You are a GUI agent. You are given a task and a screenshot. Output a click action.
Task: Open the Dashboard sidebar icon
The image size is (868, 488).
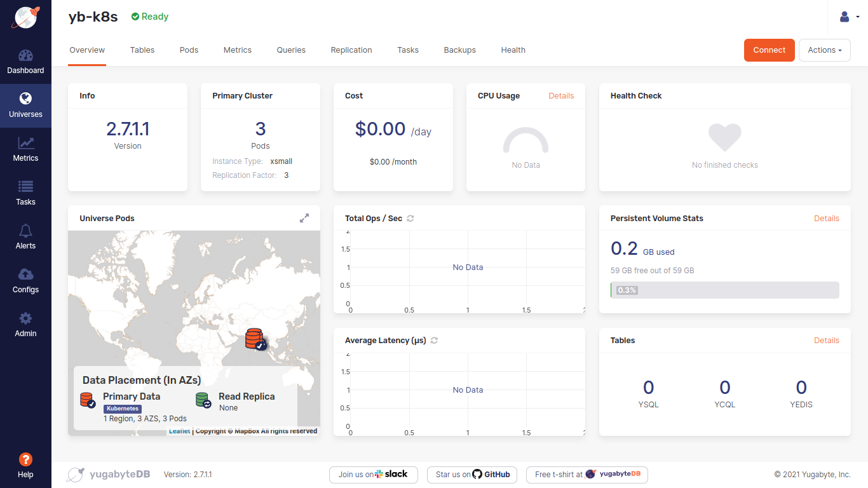25,56
